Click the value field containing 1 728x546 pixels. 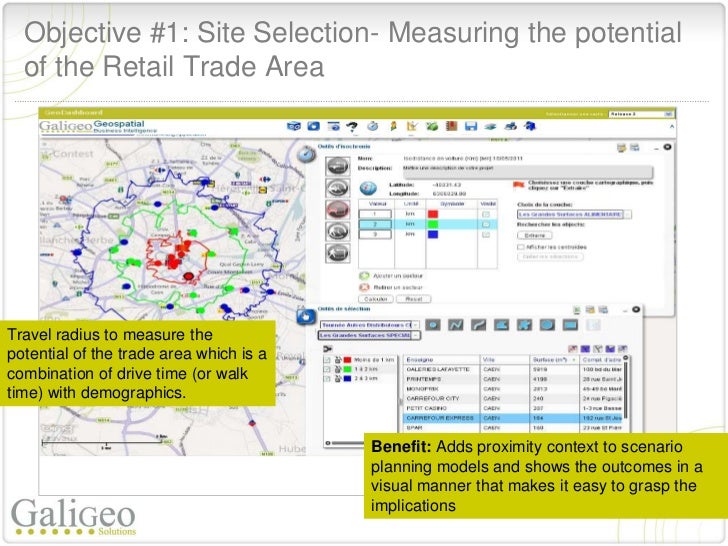pos(375,214)
